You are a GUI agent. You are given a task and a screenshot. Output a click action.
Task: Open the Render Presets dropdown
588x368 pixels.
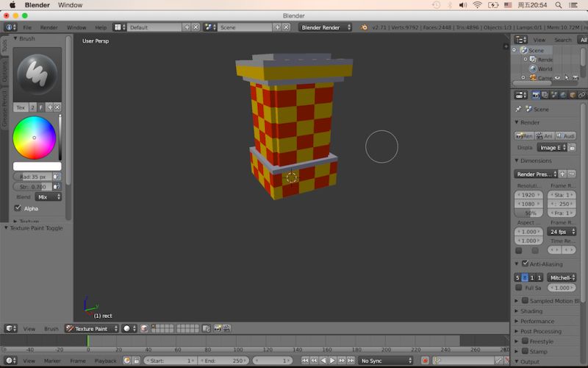tap(536, 174)
